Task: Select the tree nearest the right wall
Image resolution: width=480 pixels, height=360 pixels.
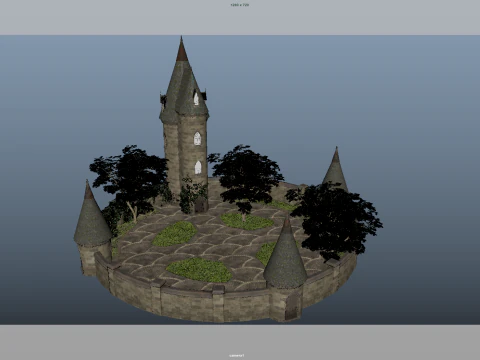Action: click(x=335, y=220)
